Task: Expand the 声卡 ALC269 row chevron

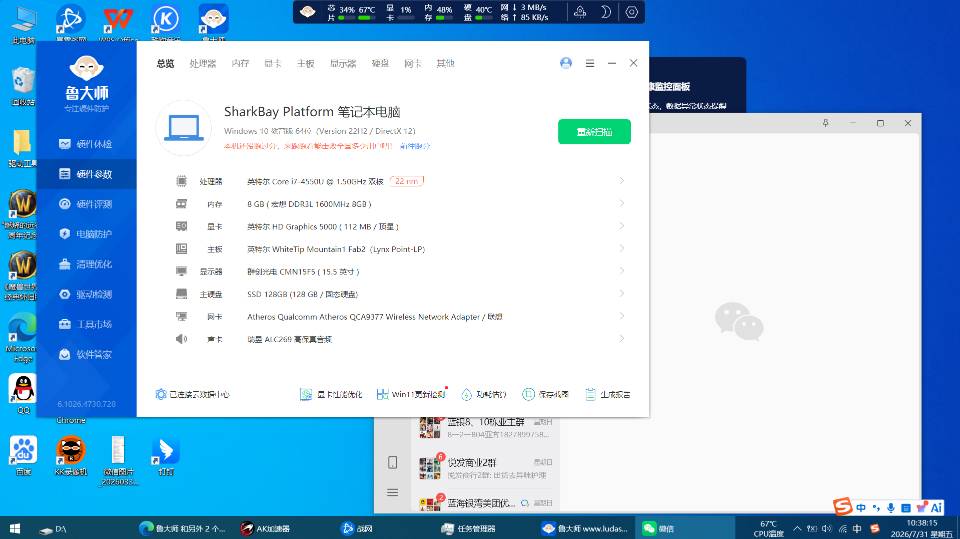Action: (621, 339)
